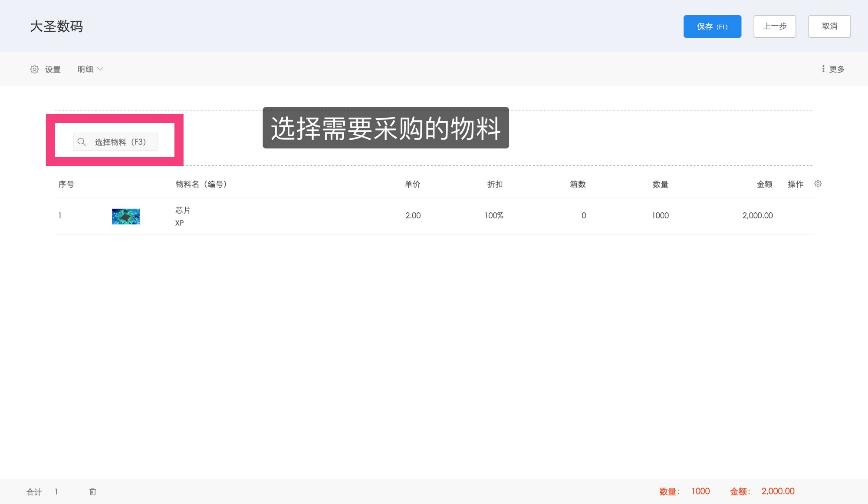Expand the 明细 dropdown
The image size is (868, 504).
pos(85,69)
